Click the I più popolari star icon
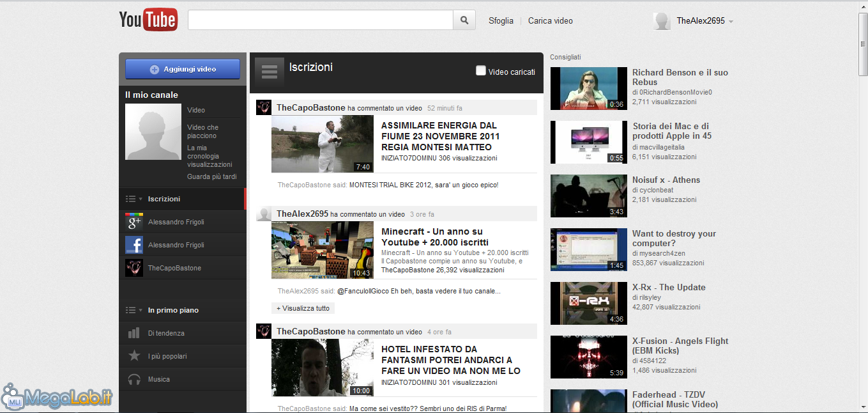This screenshot has height=413, width=868. (133, 356)
